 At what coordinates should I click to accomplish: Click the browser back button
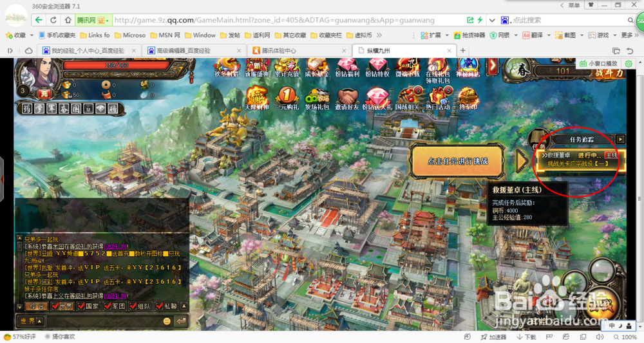(39, 20)
